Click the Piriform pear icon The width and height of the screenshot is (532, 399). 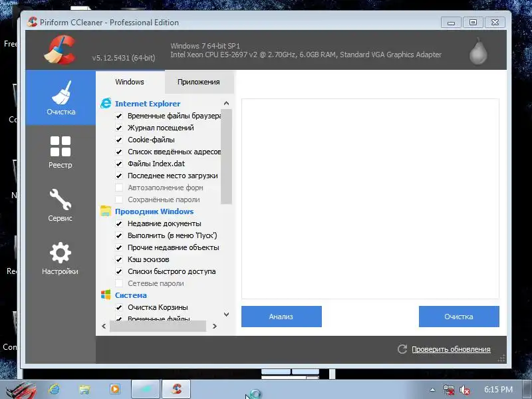[478, 51]
